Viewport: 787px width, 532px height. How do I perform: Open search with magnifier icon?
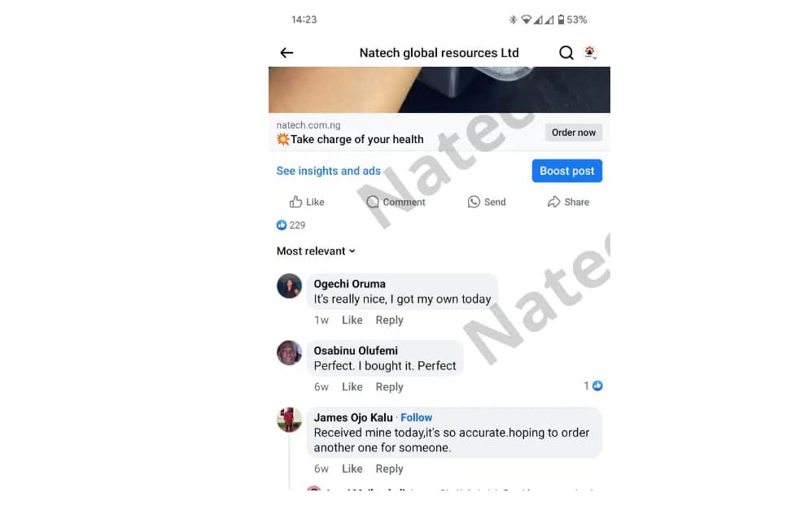tap(566, 53)
